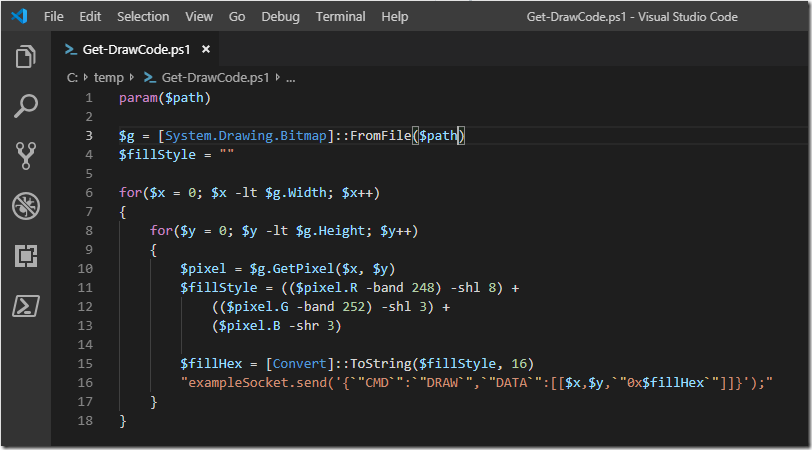The width and height of the screenshot is (812, 450).
Task: Close the Get-DrawCode.ps1 tab
Action: 206,49
